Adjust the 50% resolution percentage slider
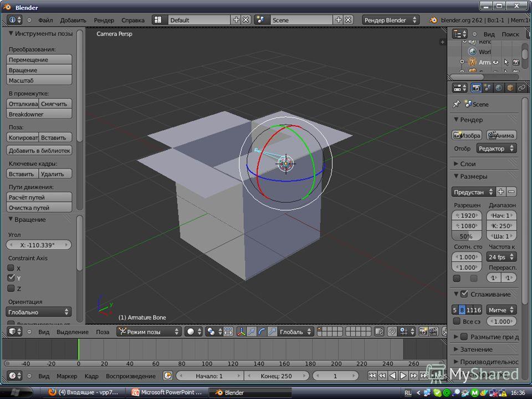Viewport: 532px width, 399px height. (x=467, y=236)
